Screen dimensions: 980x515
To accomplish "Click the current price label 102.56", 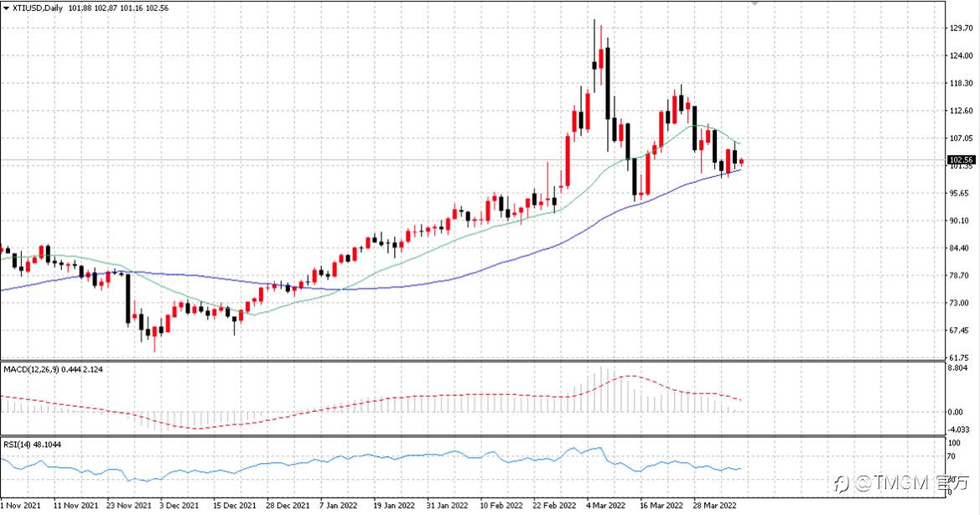I will coord(962,160).
